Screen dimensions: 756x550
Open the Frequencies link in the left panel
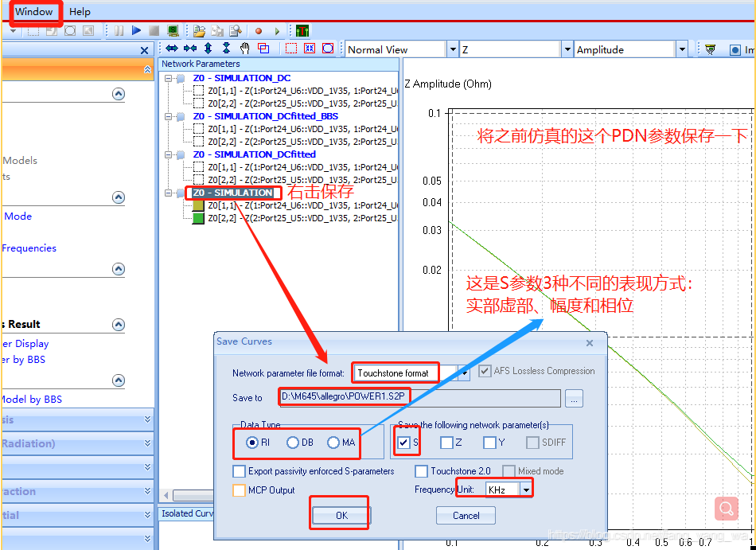tap(29, 248)
